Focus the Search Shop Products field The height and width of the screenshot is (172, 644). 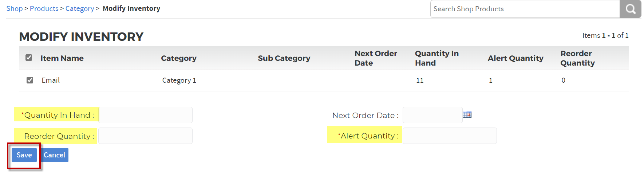[x=525, y=9]
